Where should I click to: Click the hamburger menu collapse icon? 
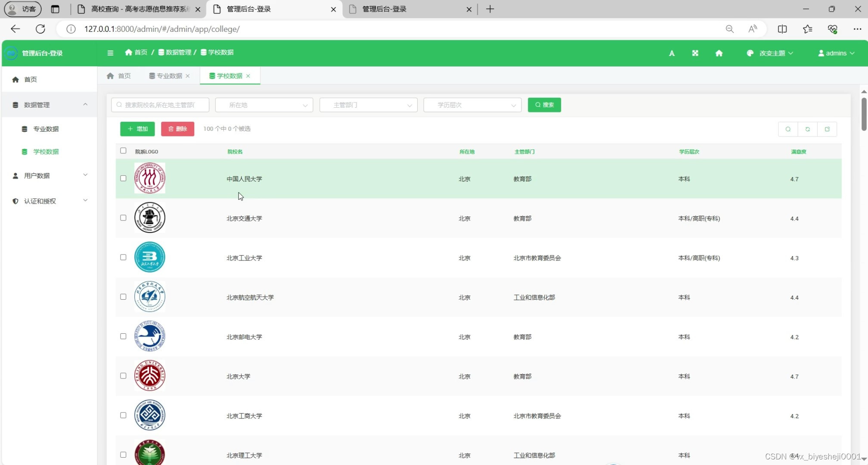click(110, 53)
